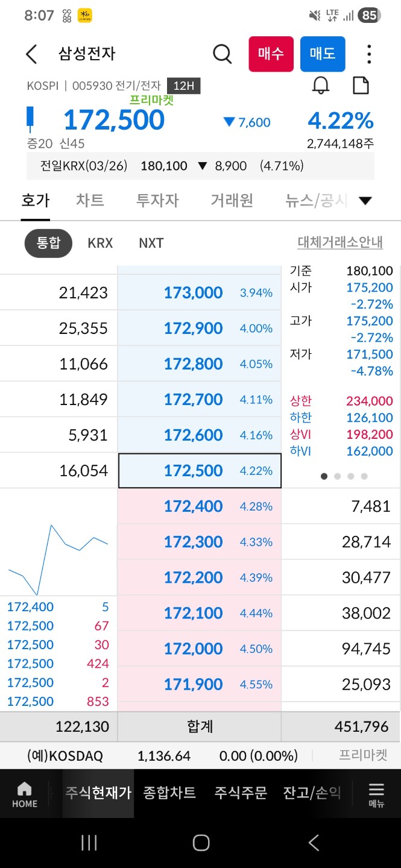401x868 pixels.
Task: Open the three-dot more options menu
Action: point(369,54)
